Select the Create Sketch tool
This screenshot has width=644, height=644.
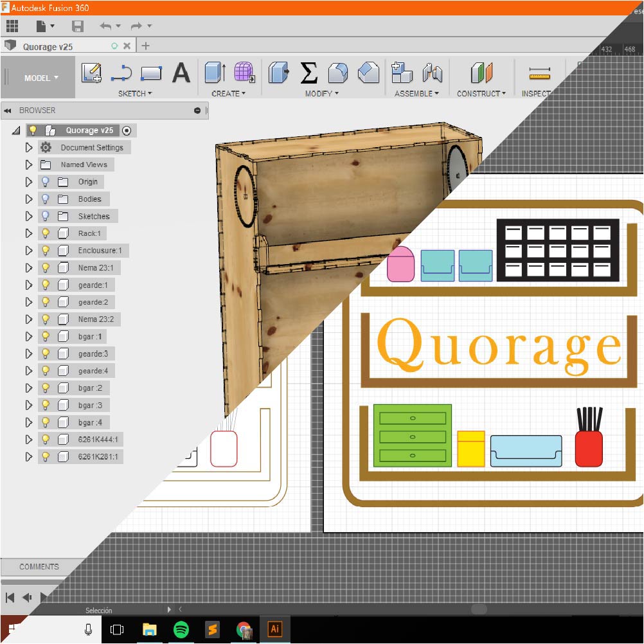click(x=91, y=73)
